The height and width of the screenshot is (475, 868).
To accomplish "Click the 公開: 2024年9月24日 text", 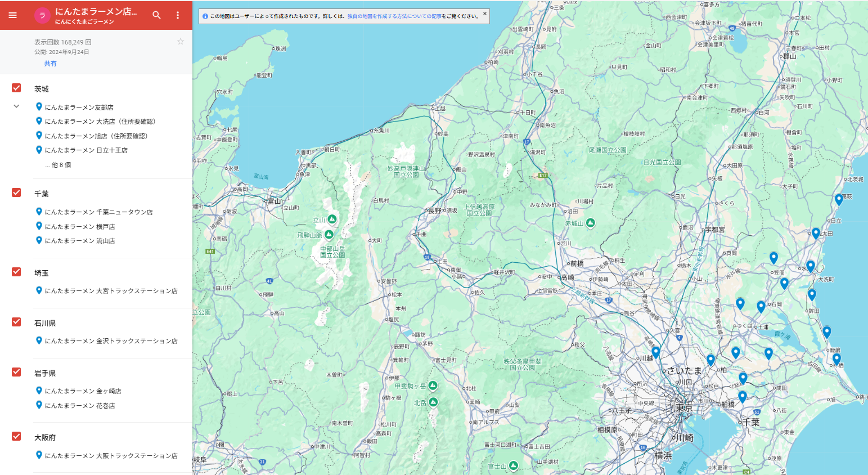I will point(62,52).
